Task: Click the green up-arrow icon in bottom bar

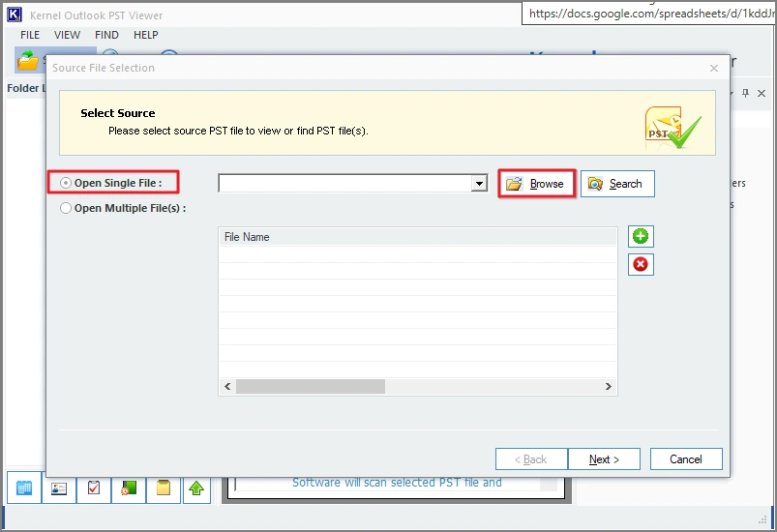Action: tap(196, 488)
